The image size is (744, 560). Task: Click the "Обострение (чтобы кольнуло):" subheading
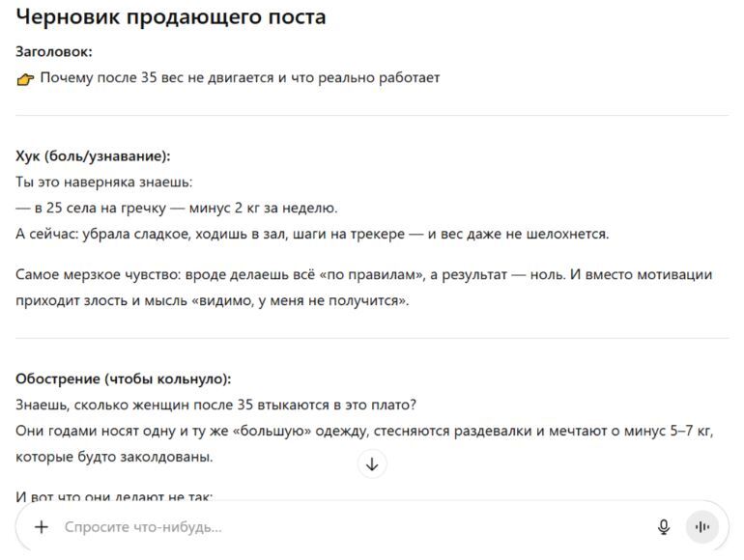coord(124,378)
